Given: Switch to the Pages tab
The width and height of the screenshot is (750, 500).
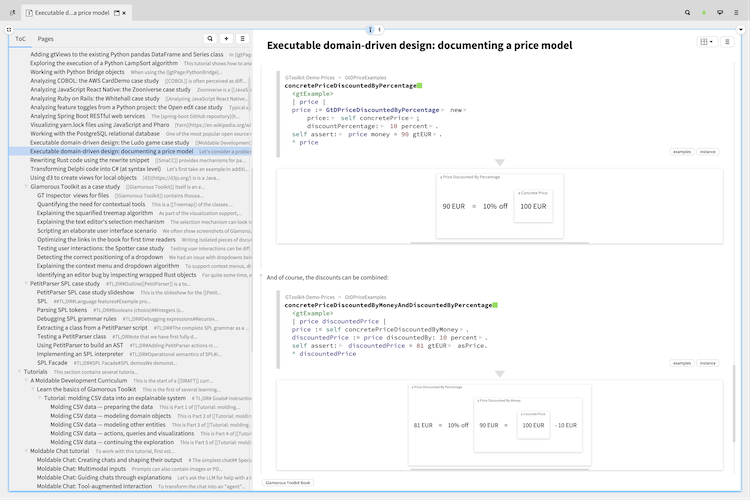Looking at the screenshot, I should (x=45, y=39).
